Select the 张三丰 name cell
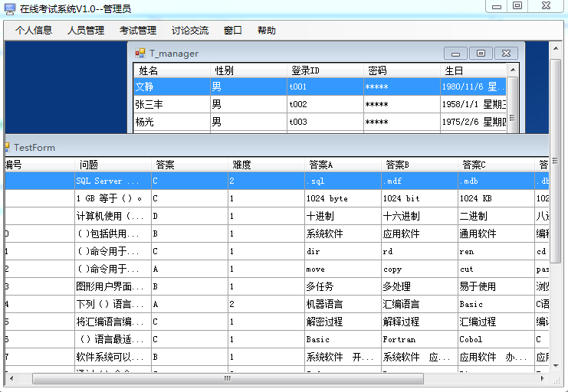The width and height of the screenshot is (568, 392). (172, 104)
